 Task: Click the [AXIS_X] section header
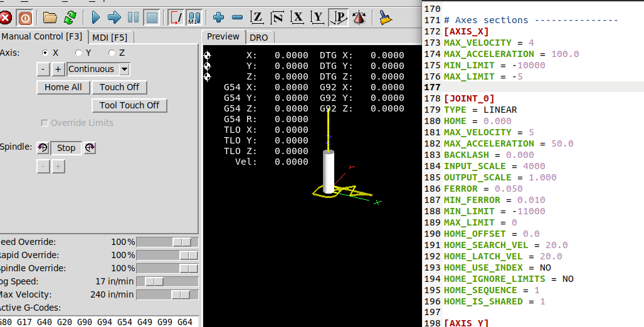(466, 31)
